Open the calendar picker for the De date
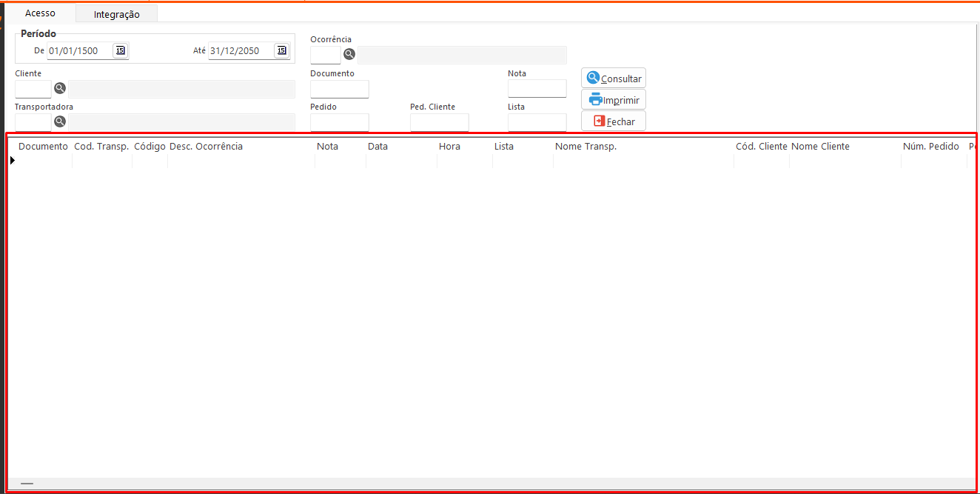This screenshot has width=980, height=494. (120, 50)
